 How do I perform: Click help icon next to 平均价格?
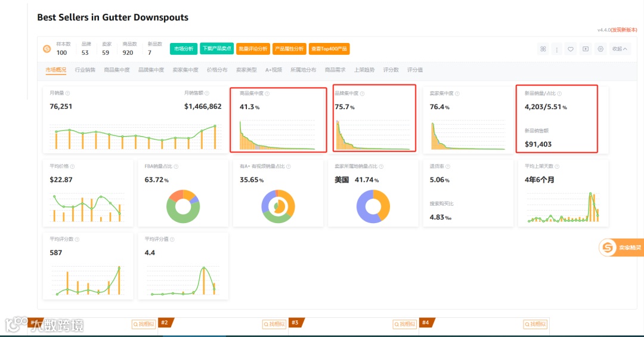(72, 166)
